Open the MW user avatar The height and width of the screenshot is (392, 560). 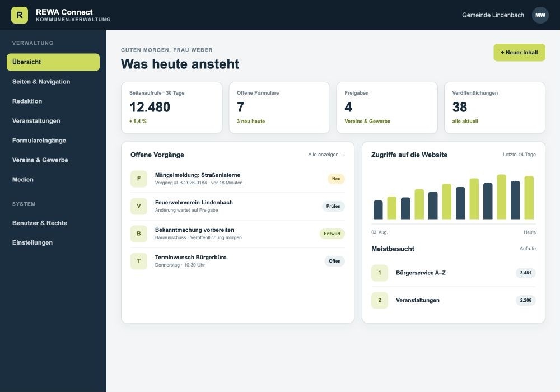(540, 15)
